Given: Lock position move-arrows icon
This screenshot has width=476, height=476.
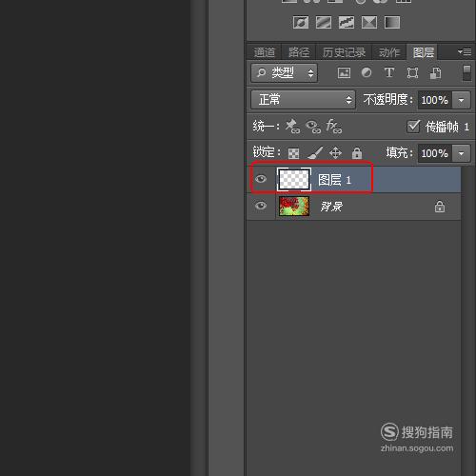Looking at the screenshot, I should tap(335, 153).
